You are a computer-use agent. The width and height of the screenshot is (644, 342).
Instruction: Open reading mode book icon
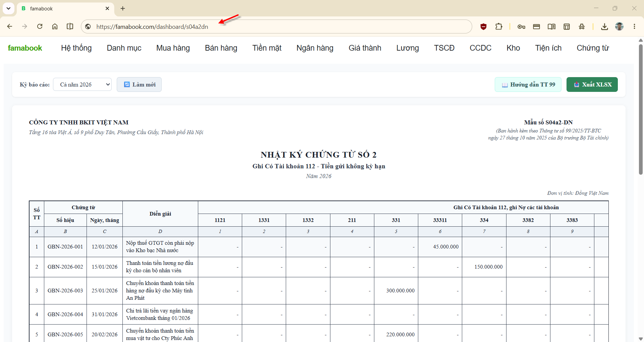[551, 26]
